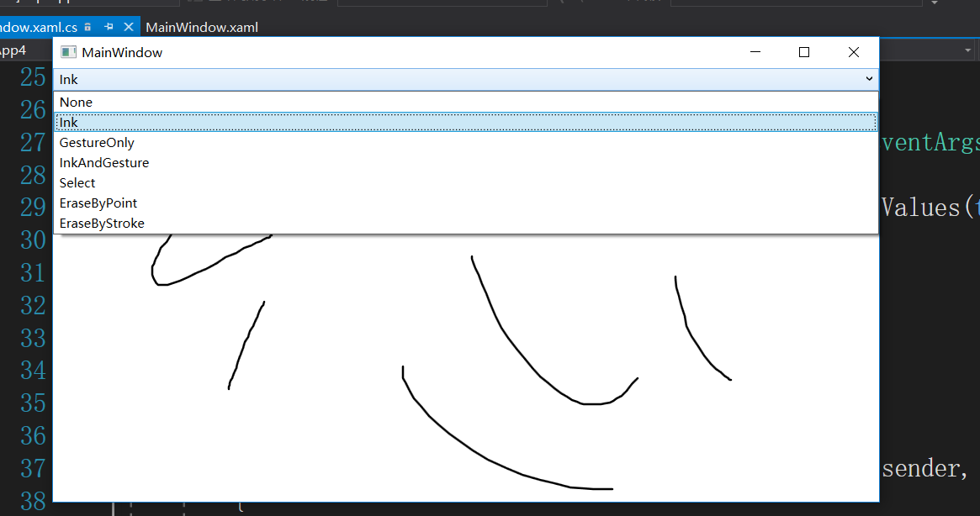Select EraseByPoint option
980x516 pixels.
(98, 203)
